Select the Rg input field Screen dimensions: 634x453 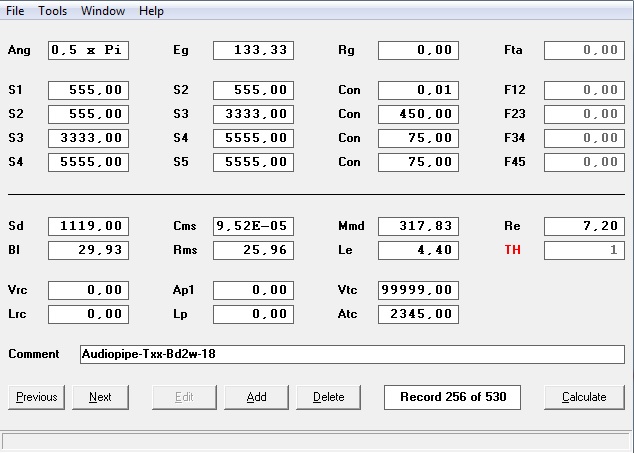click(x=418, y=50)
